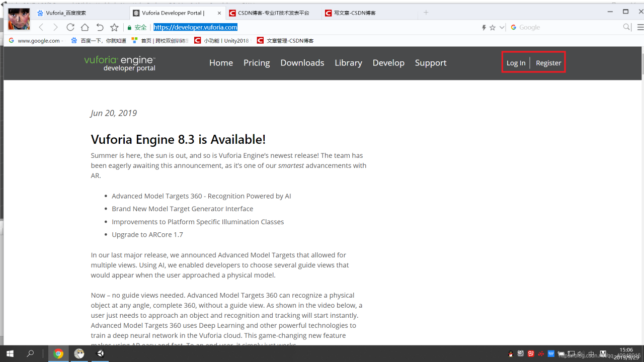Expand the address bar dropdown arrow
Image resolution: width=644 pixels, height=362 pixels.
[x=502, y=28]
